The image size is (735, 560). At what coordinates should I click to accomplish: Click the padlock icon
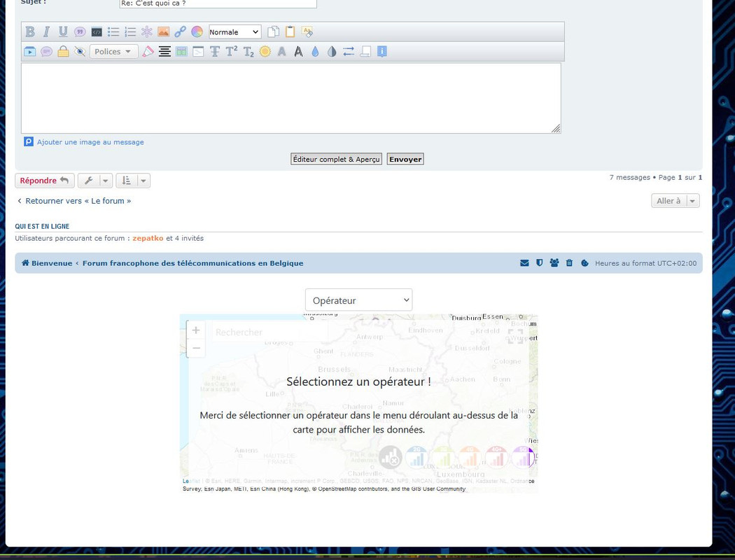pos(63,52)
